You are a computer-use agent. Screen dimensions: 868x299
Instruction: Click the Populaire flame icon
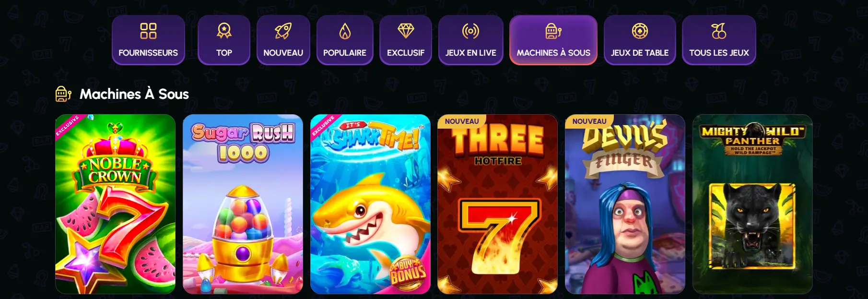[345, 31]
